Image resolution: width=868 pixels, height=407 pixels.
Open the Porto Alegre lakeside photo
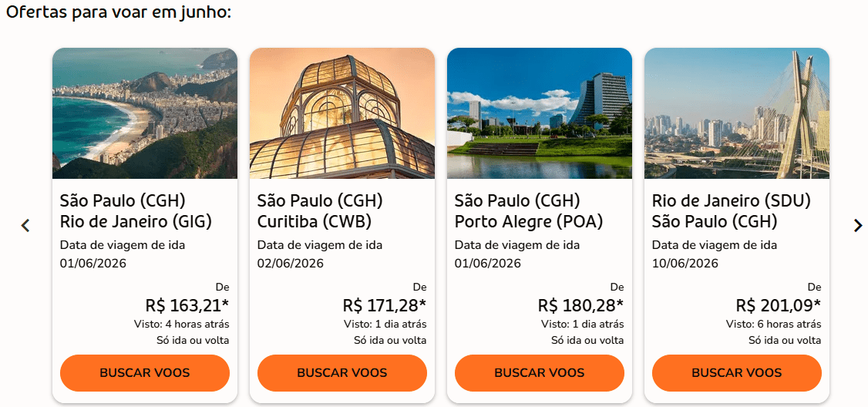pyautogui.click(x=540, y=113)
